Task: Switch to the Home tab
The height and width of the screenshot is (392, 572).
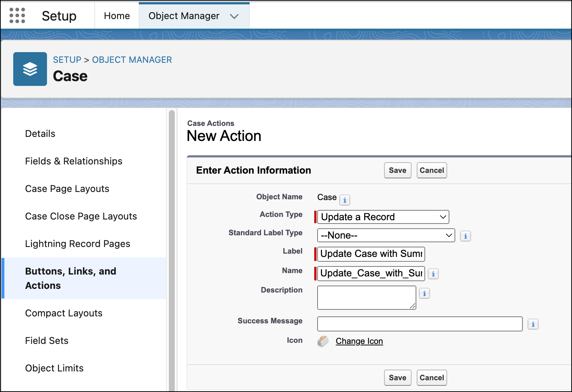Action: point(116,16)
